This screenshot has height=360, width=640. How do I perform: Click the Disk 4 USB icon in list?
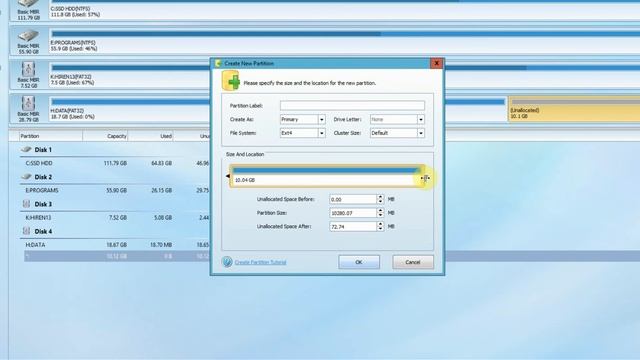(27, 231)
